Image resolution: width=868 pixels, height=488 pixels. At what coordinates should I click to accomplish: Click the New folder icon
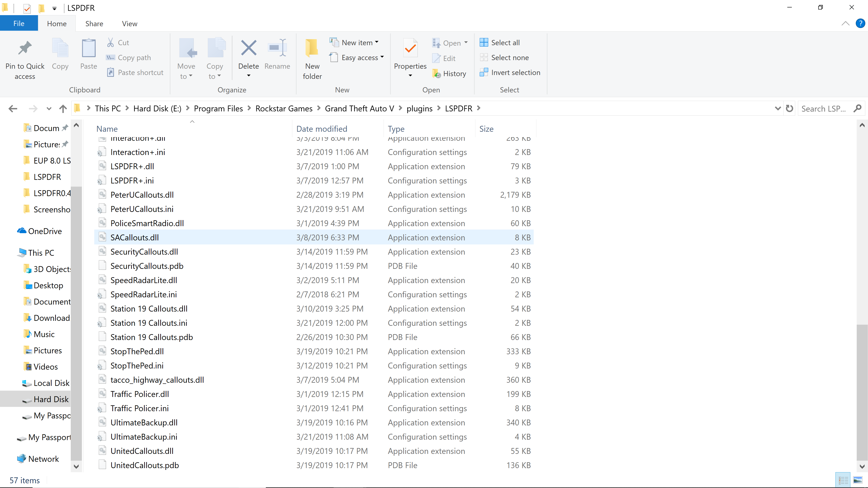[x=312, y=48]
